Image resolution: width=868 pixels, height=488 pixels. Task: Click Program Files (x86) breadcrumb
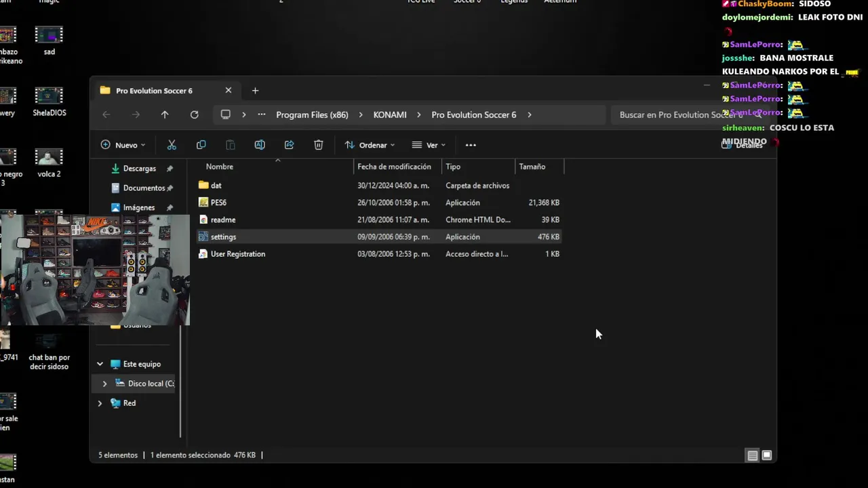[x=312, y=115]
